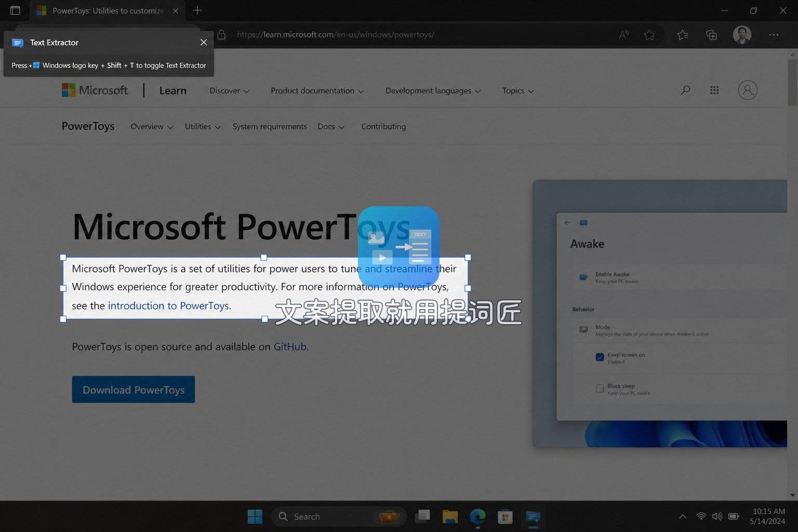This screenshot has width=798, height=532.
Task: Add this page to favorites
Action: click(x=649, y=35)
